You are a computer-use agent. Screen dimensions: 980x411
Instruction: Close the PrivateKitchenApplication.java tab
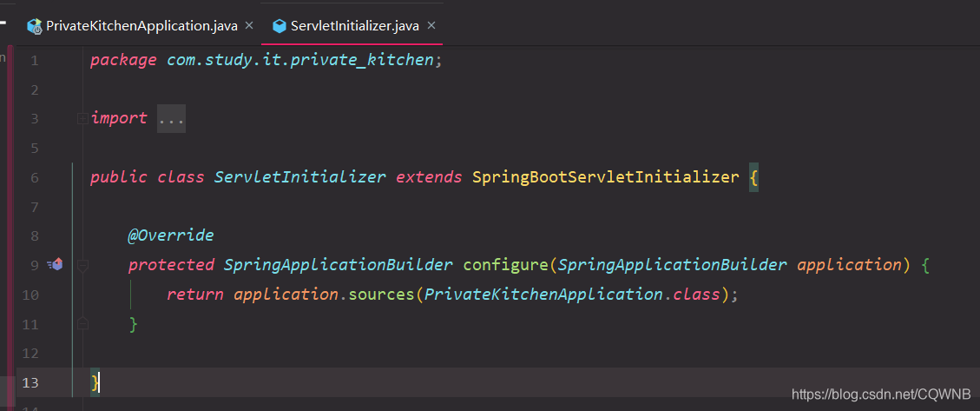point(249,26)
